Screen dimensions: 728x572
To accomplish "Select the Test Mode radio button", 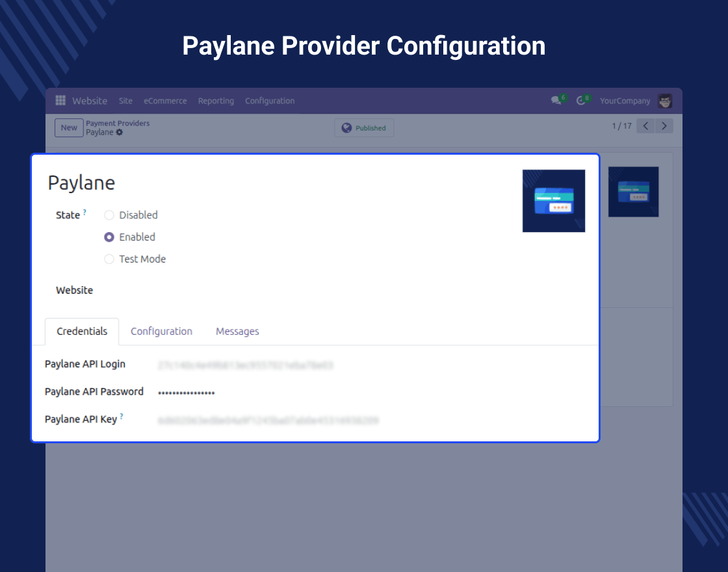I will 109,259.
